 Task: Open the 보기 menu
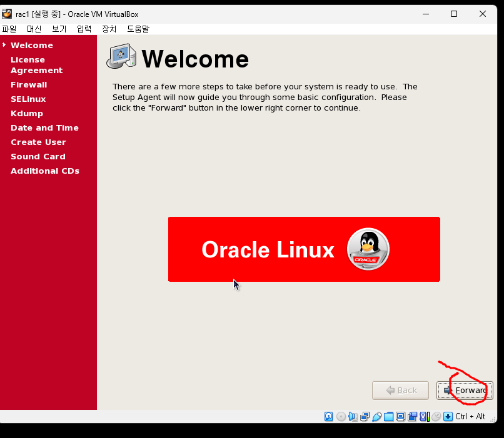(x=59, y=29)
